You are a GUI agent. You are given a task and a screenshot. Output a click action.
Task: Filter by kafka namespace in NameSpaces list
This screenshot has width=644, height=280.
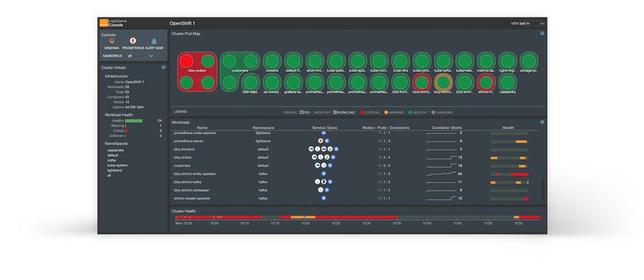[111, 160]
